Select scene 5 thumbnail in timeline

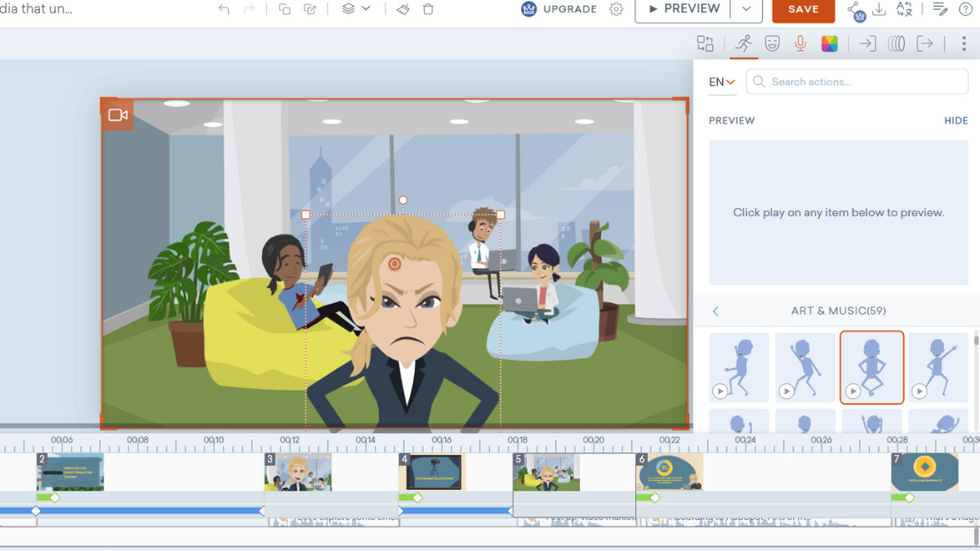546,472
